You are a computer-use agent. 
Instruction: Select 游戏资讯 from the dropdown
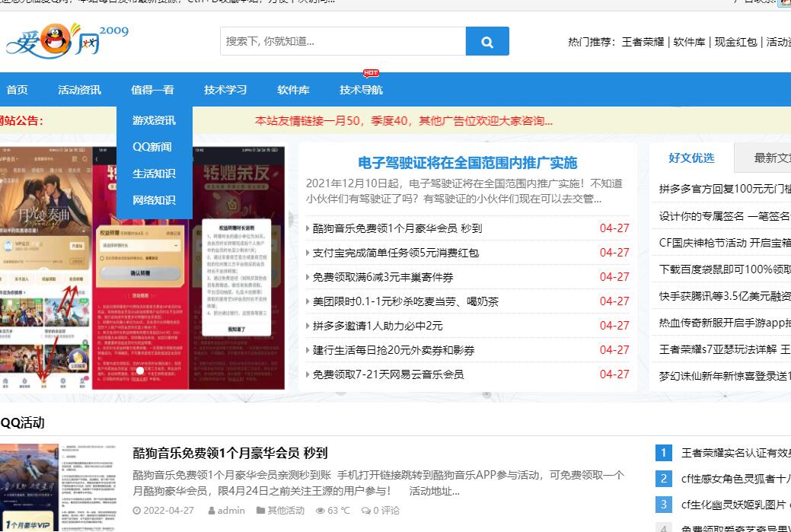click(154, 120)
